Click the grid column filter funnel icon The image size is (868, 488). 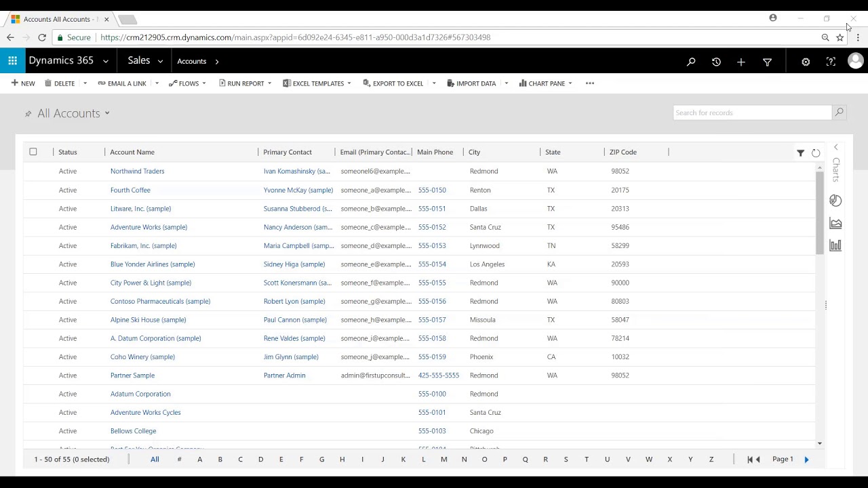800,153
